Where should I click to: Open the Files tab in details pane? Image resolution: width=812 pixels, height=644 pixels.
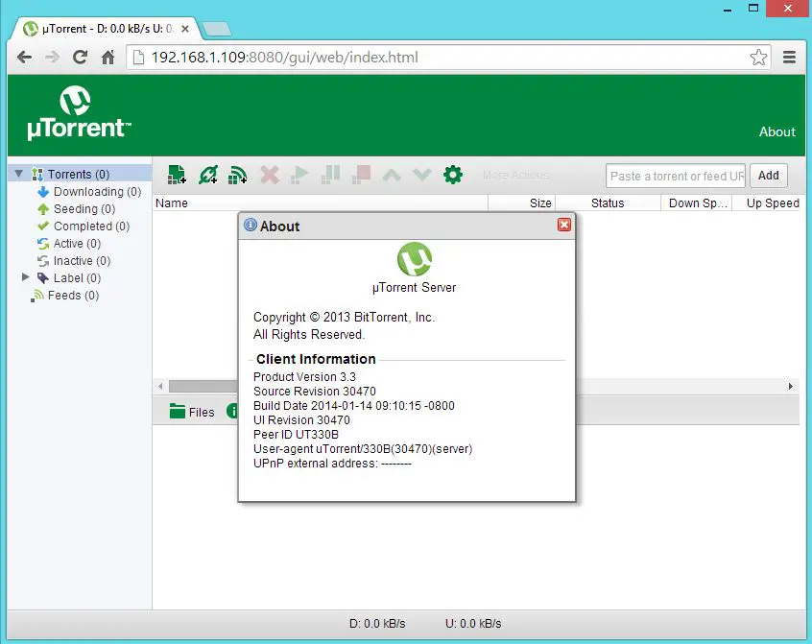192,412
